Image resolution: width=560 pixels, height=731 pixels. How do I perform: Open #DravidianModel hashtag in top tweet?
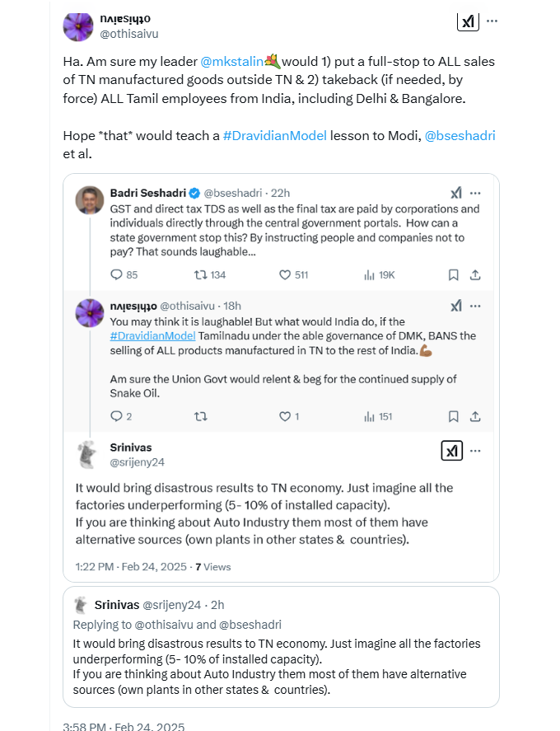(274, 134)
